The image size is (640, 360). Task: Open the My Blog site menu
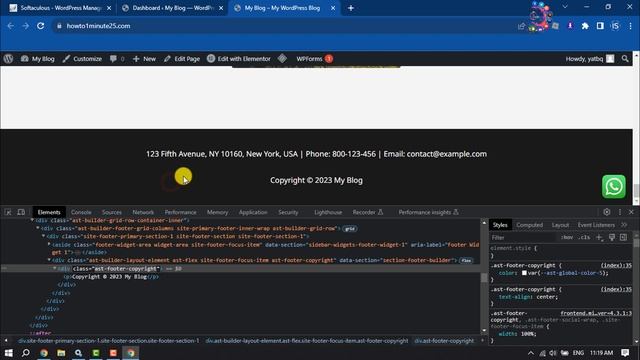click(x=38, y=59)
